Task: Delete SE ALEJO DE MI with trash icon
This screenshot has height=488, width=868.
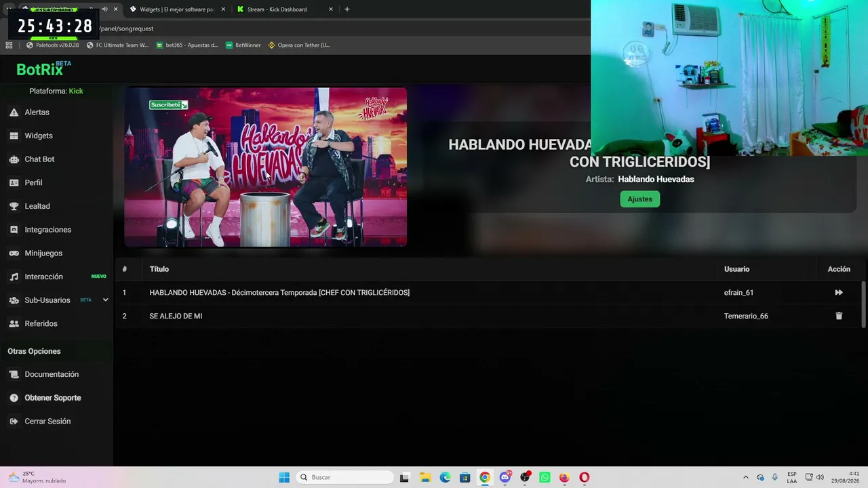Action: 839,316
